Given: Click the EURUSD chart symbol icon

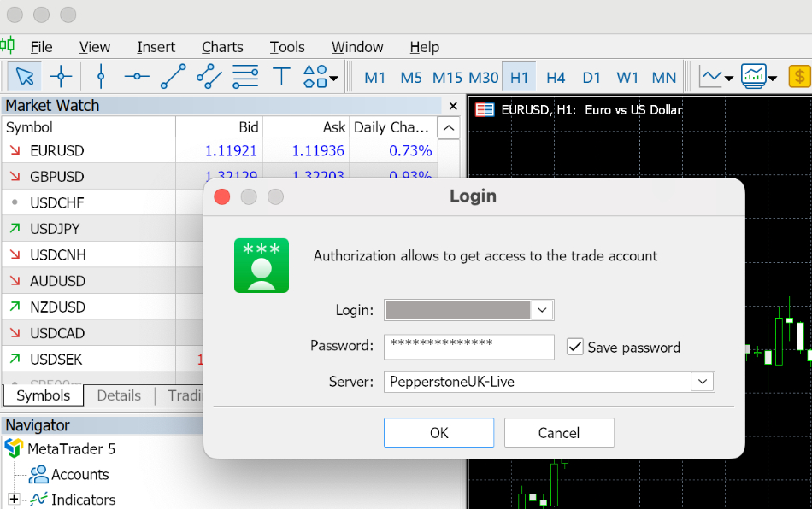Looking at the screenshot, I should pos(485,109).
